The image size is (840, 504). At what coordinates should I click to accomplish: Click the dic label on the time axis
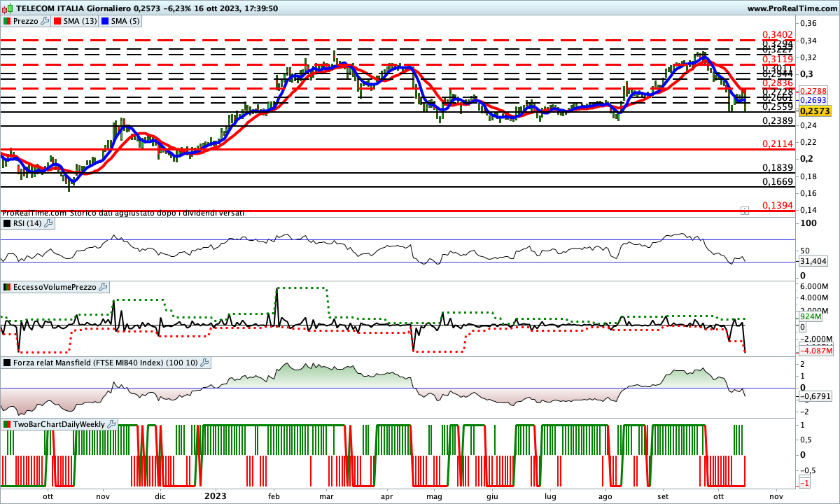(x=160, y=496)
